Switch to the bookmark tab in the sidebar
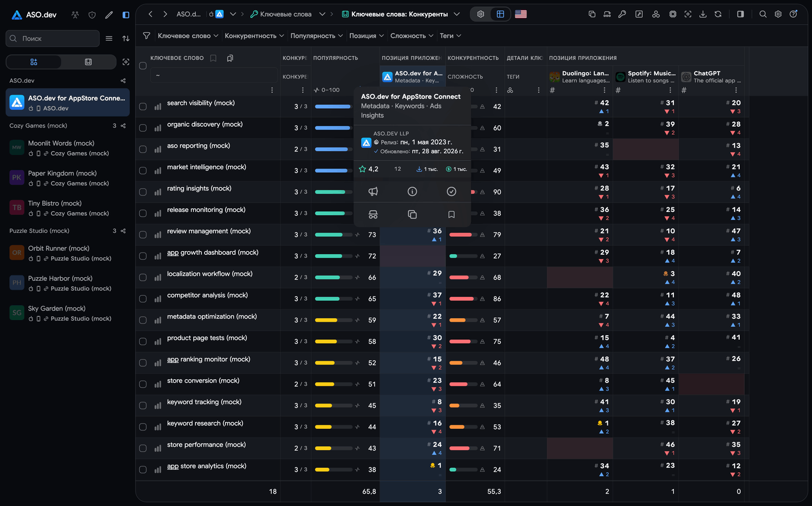The height and width of the screenshot is (506, 812). [x=88, y=62]
